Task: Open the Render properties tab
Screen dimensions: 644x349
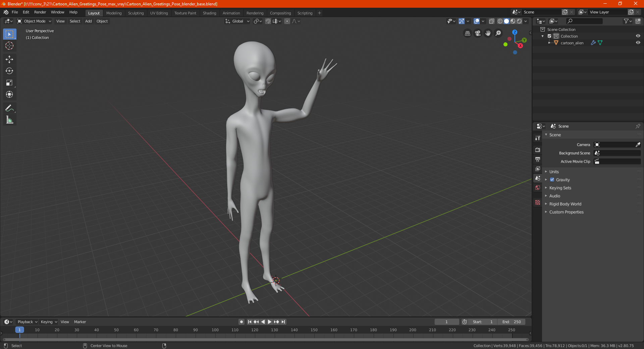Action: [x=538, y=150]
